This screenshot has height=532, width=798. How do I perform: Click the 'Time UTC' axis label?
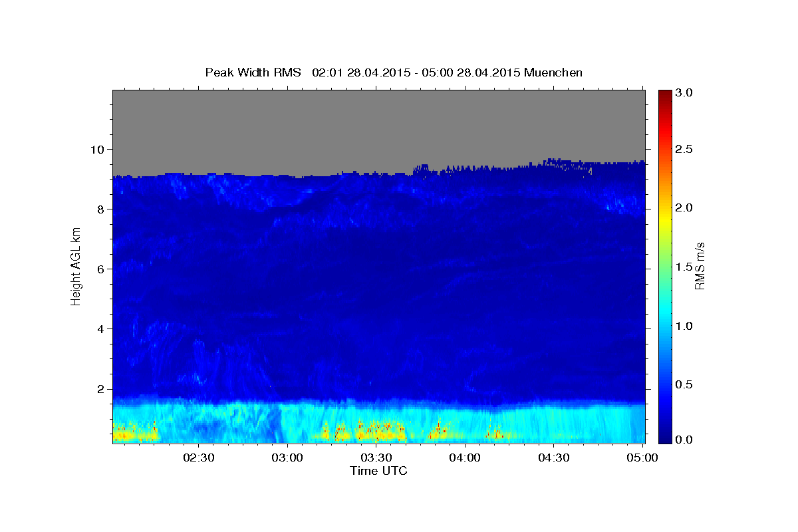[378, 471]
